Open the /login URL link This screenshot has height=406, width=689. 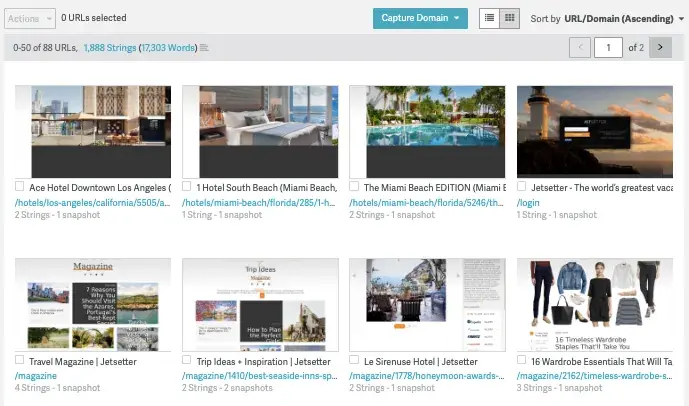tap(528, 203)
